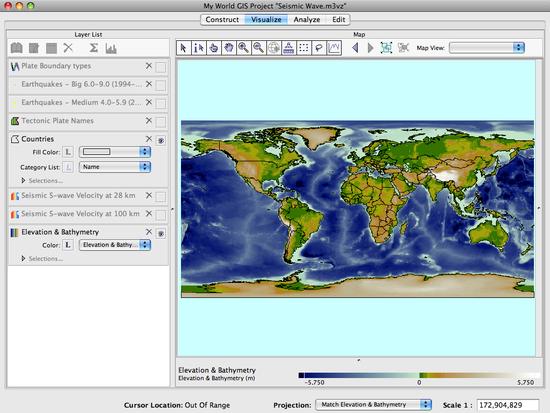Viewport: 550px width, 413px height.
Task: Click inside the Scale input field
Action: [x=508, y=405]
